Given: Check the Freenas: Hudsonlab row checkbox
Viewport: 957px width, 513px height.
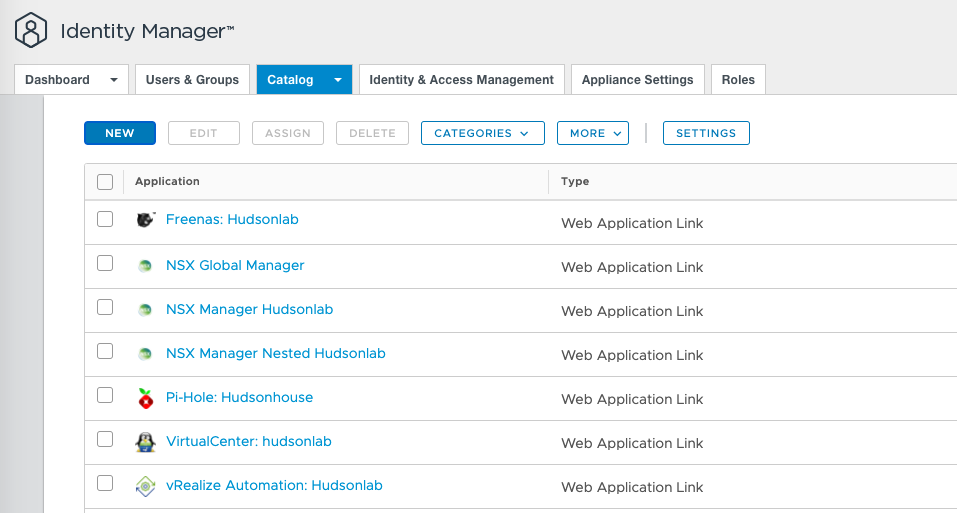Looking at the screenshot, I should [105, 219].
